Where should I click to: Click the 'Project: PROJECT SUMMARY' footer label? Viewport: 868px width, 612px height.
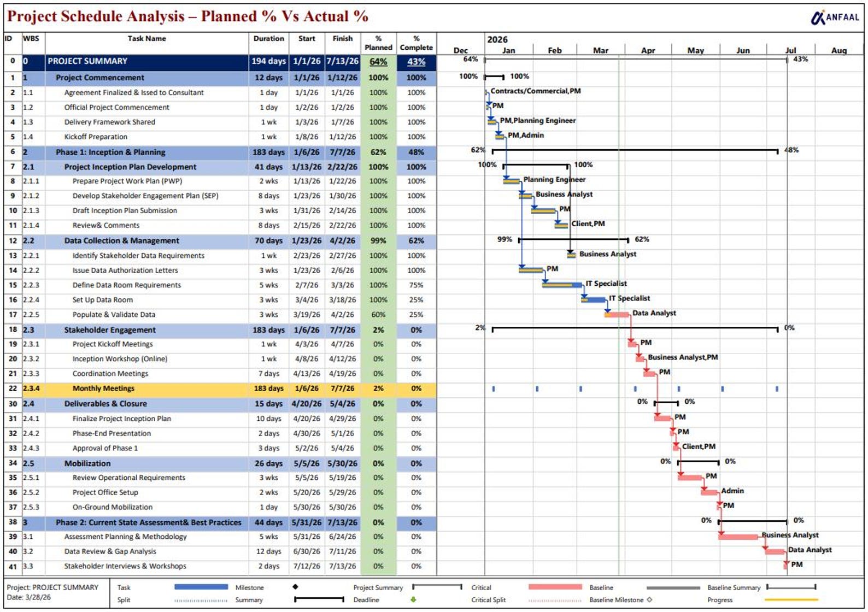[52, 587]
